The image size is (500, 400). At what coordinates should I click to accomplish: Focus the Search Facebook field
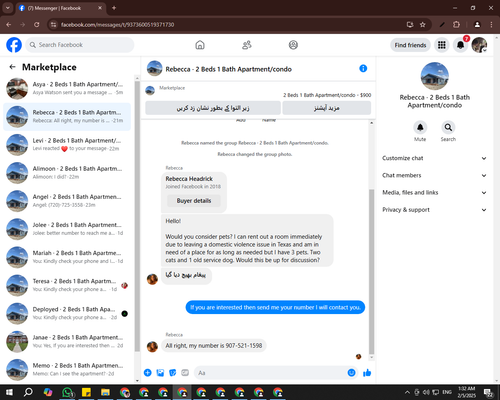point(80,45)
